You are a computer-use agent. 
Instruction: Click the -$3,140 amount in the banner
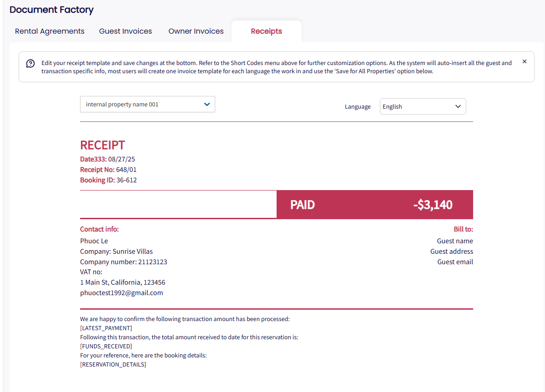pos(433,205)
